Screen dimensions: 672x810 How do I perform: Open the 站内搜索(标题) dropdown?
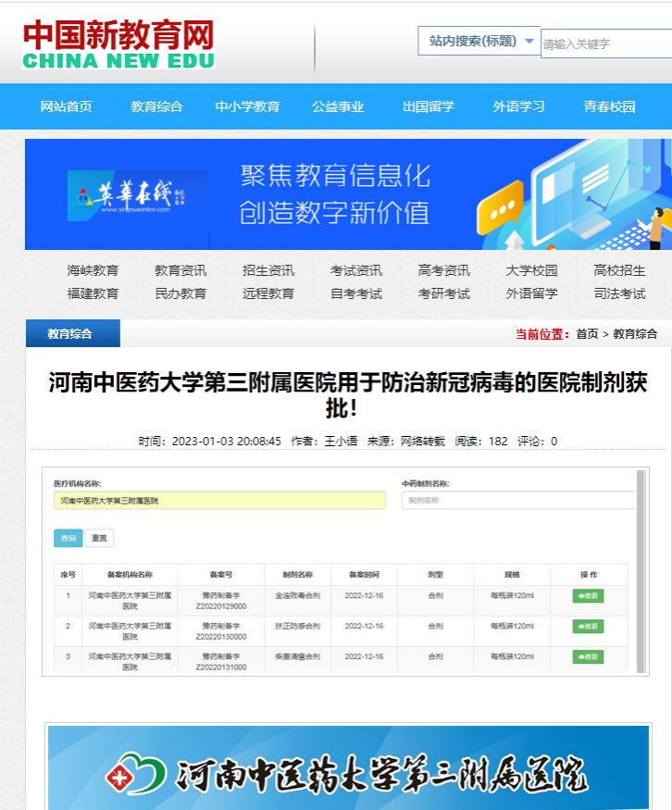click(x=479, y=41)
